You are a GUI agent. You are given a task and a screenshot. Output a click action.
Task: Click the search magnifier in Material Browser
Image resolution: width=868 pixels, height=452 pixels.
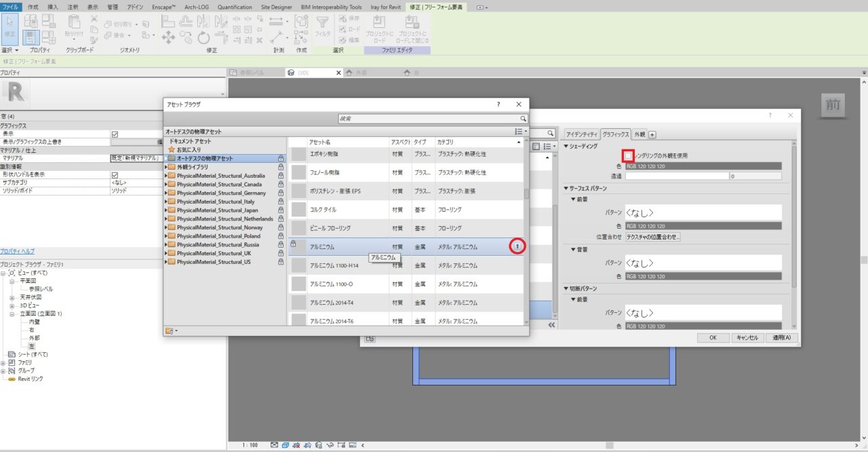click(551, 133)
